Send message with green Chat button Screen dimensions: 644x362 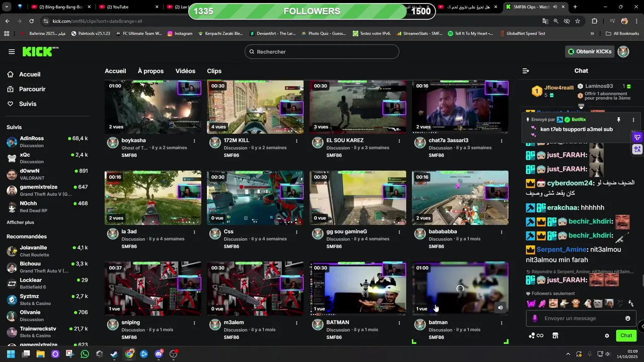(626, 335)
